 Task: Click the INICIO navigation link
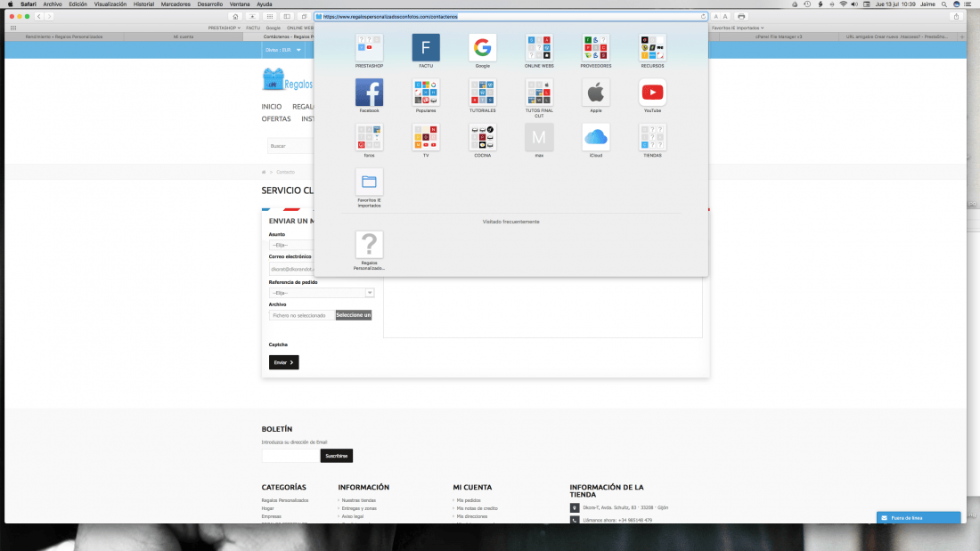[272, 107]
